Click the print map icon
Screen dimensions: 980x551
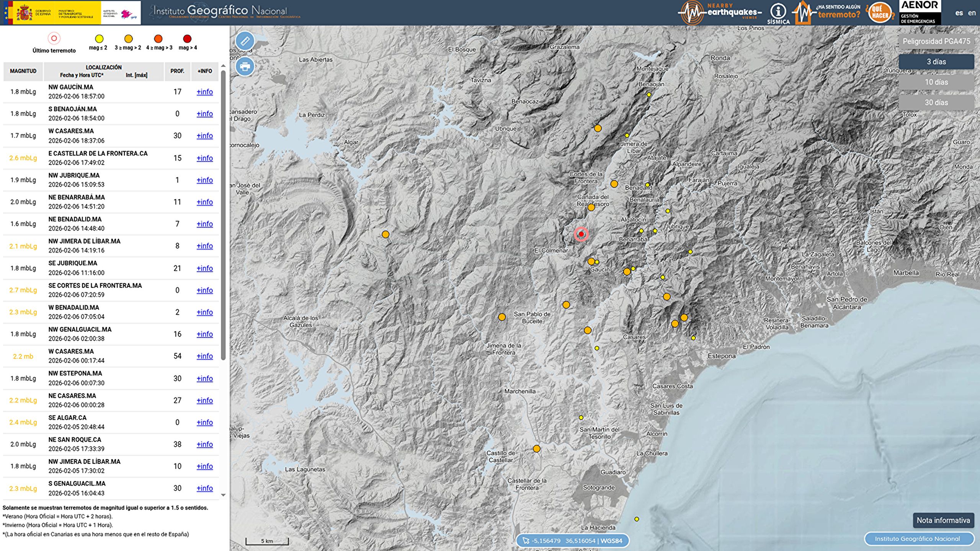tap(245, 66)
